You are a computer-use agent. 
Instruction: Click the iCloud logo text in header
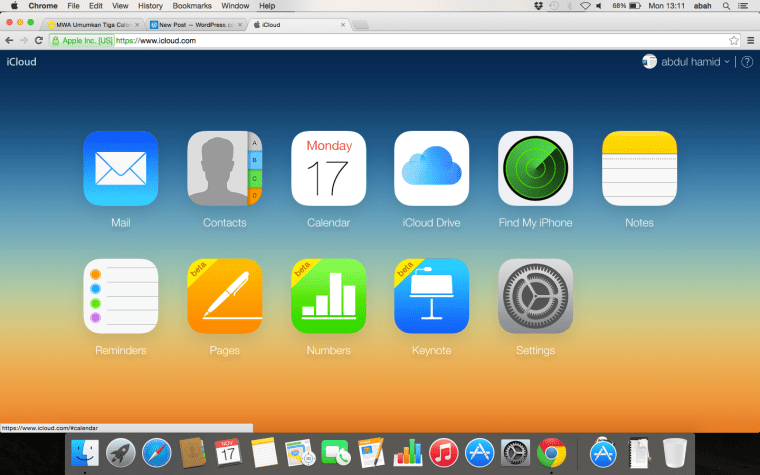pyautogui.click(x=21, y=62)
